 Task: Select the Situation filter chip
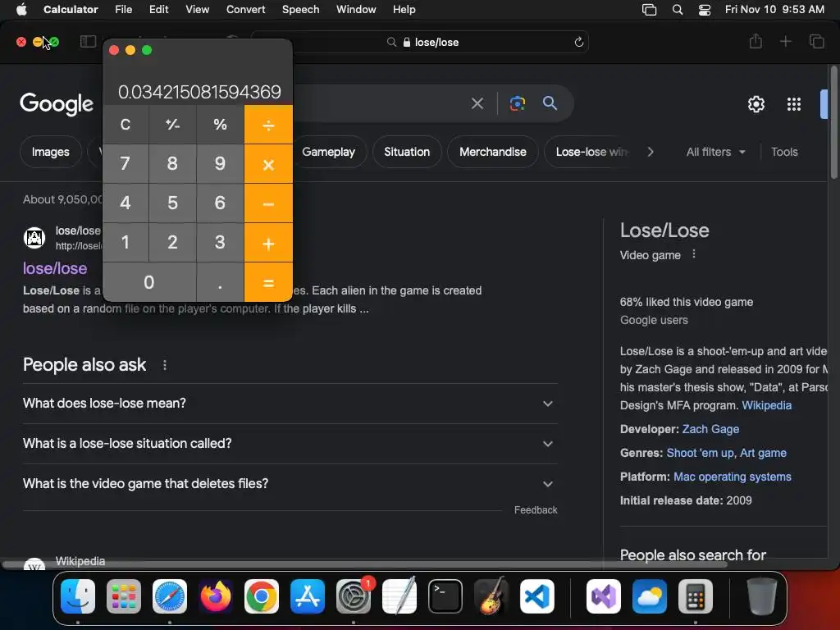407,152
